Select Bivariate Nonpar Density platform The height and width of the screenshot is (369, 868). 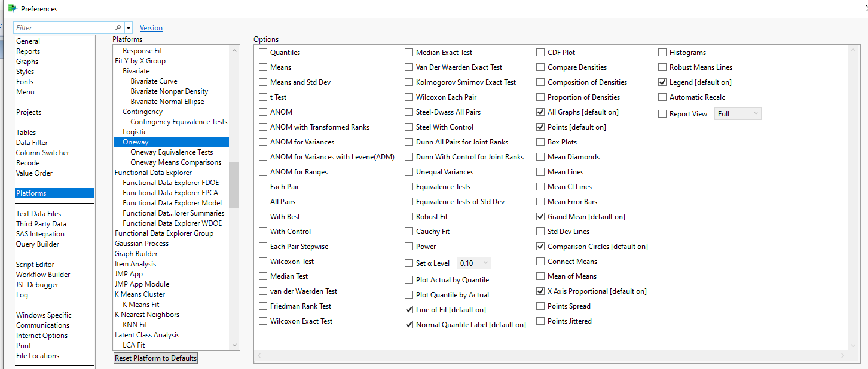pos(169,91)
